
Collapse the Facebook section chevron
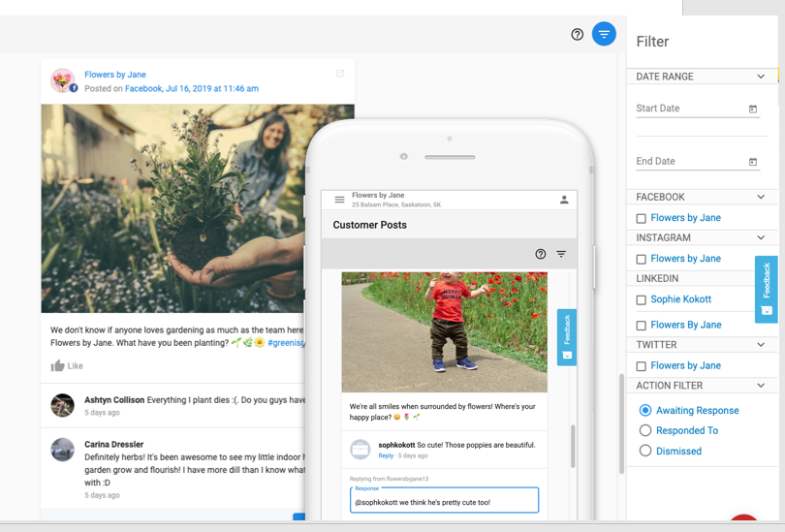pos(761,197)
